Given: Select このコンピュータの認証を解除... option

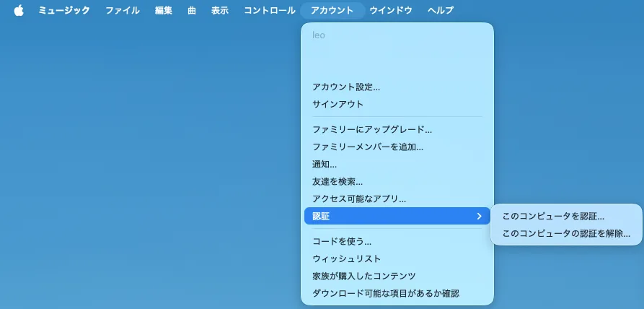Looking at the screenshot, I should [566, 233].
